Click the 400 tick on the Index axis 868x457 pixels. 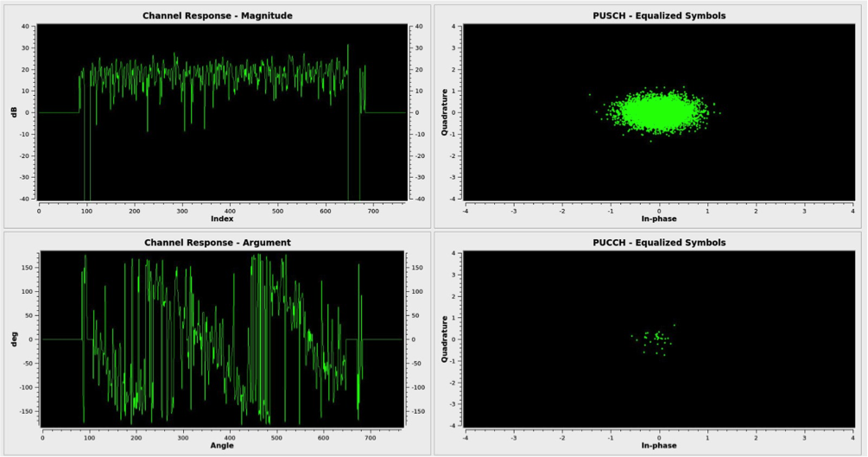[x=230, y=211]
